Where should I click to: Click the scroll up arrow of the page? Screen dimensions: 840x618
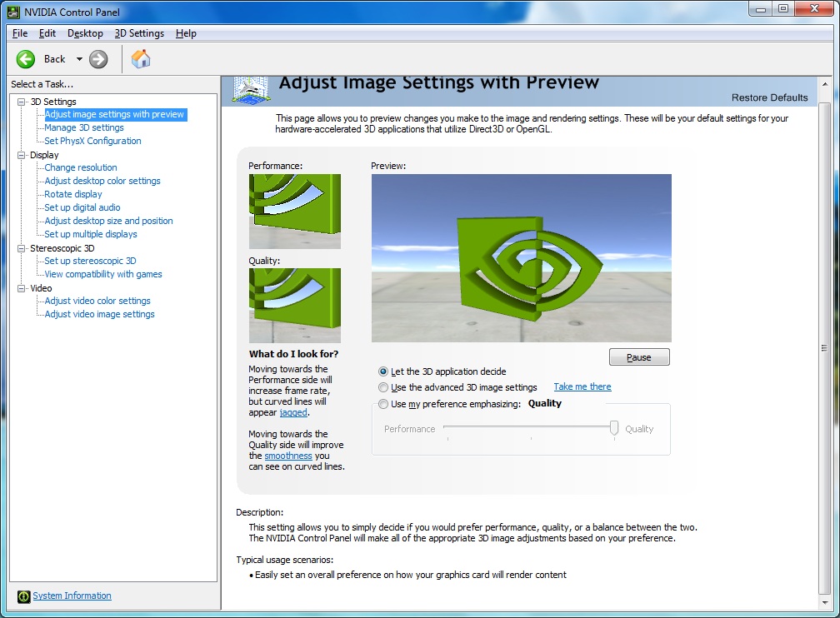pyautogui.click(x=825, y=85)
